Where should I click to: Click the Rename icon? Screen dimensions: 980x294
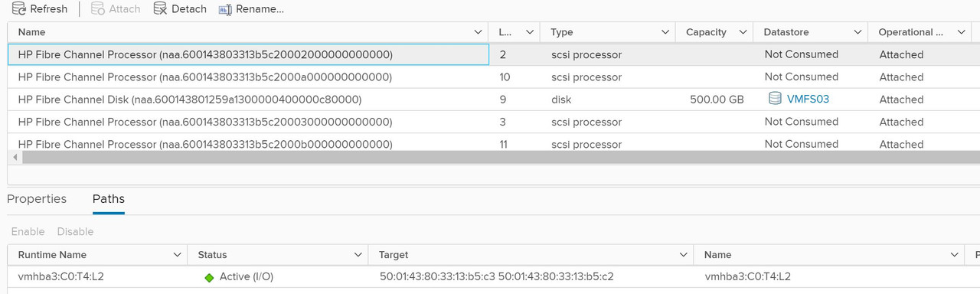point(225,9)
